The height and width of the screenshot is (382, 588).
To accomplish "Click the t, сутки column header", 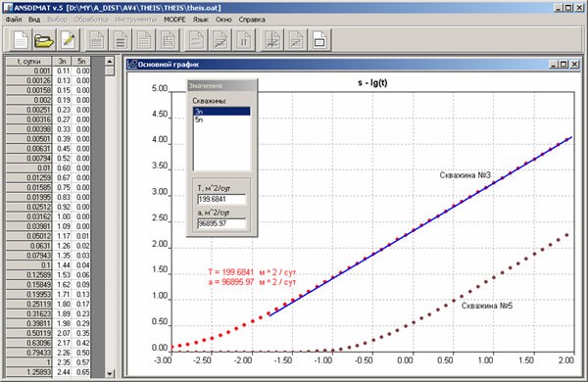I will 28,61.
